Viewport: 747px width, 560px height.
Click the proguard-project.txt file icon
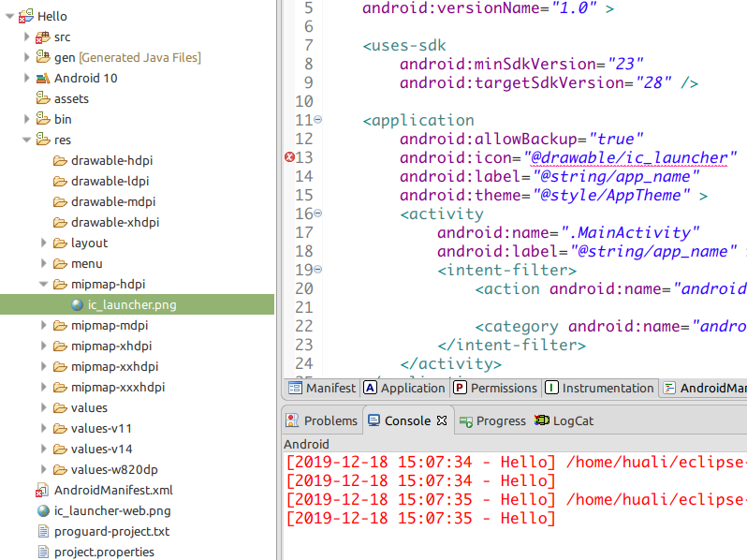pyautogui.click(x=43, y=531)
